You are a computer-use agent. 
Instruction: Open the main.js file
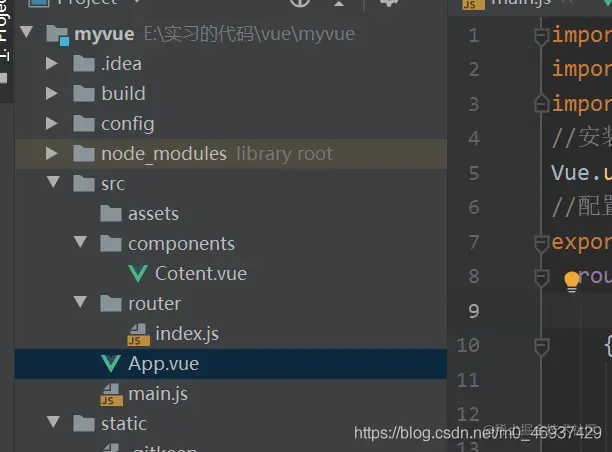[158, 394]
